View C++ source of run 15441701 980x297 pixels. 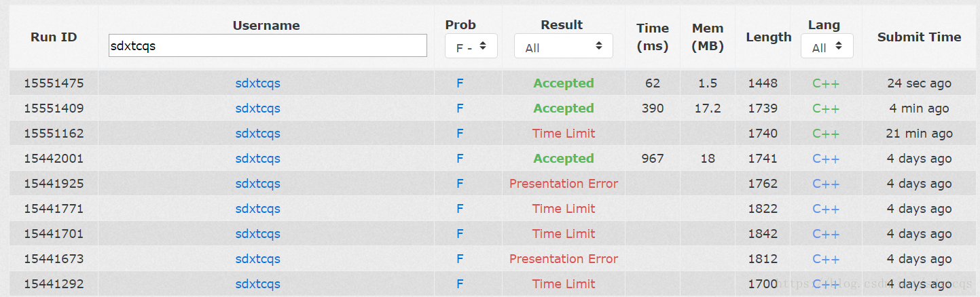click(826, 234)
